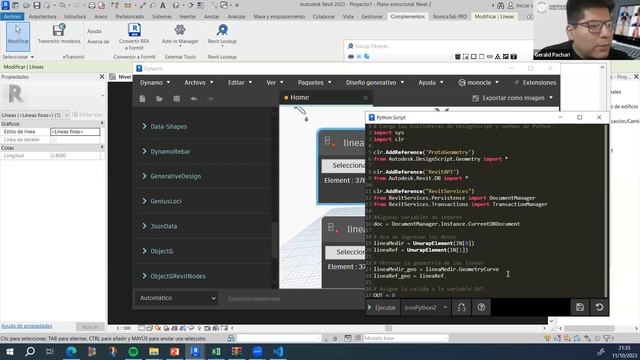Open Automático run mode dropdown
Screen dimensions: 640x360
coord(177,298)
